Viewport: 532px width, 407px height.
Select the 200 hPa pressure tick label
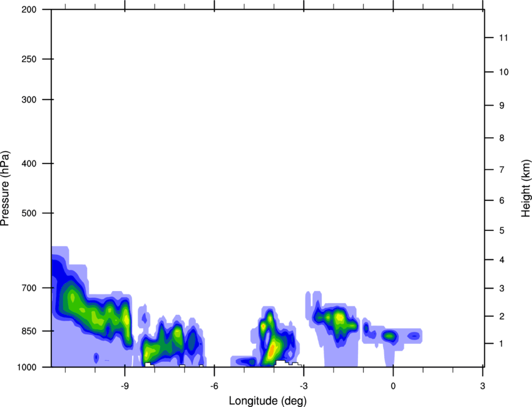pyautogui.click(x=29, y=10)
